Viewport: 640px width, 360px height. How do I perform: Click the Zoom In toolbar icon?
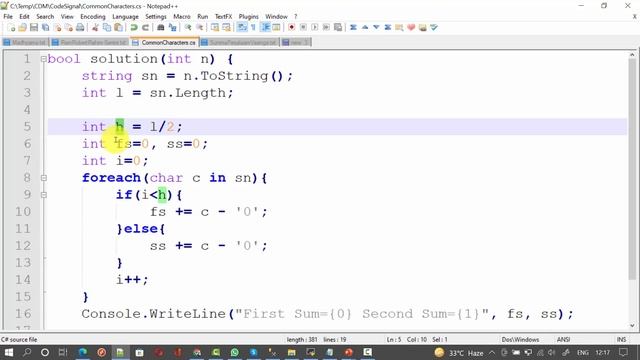(x=188, y=27)
